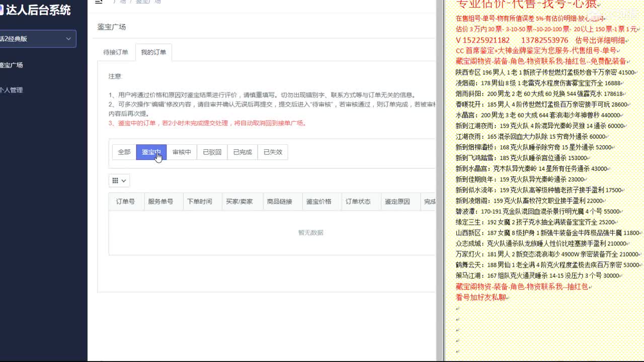This screenshot has height=362, width=644.
Task: Click the 策马江湖 167组队 line
Action: (x=538, y=276)
